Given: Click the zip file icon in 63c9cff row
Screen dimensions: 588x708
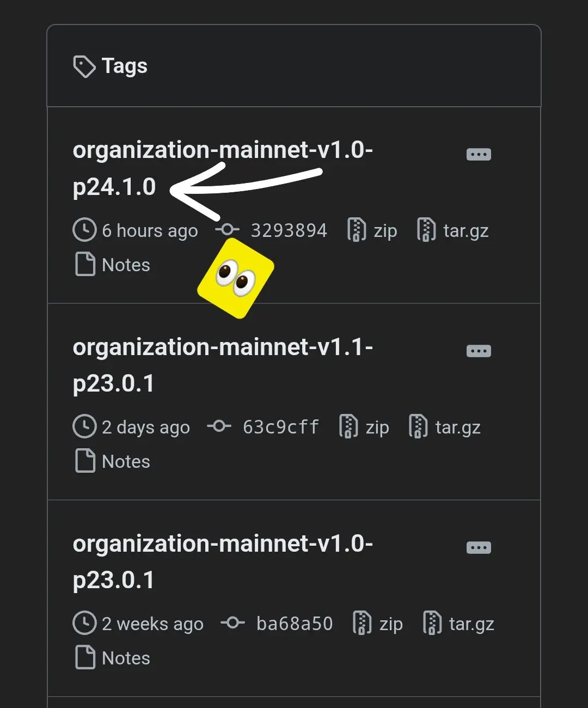Looking at the screenshot, I should [348, 426].
